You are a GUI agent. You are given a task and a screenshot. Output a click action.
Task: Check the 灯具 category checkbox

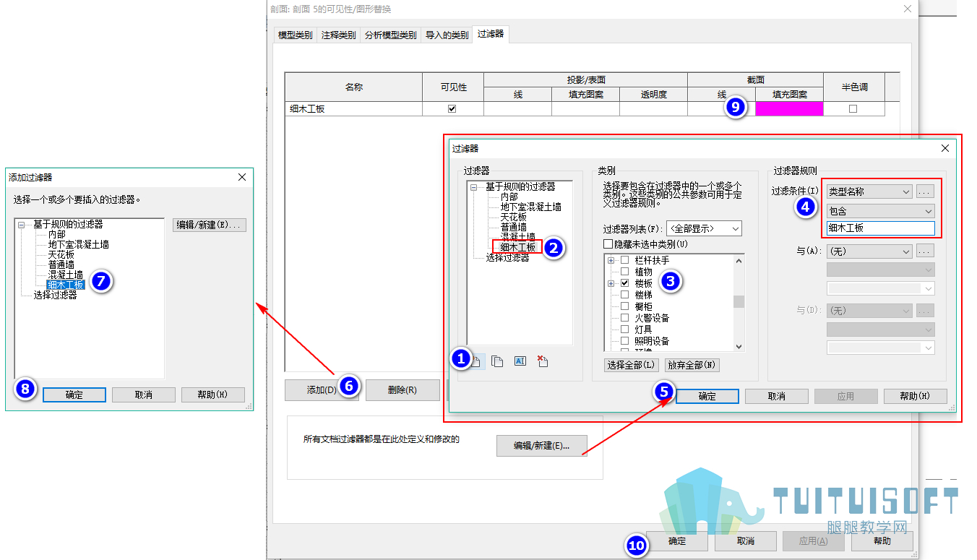pos(624,329)
